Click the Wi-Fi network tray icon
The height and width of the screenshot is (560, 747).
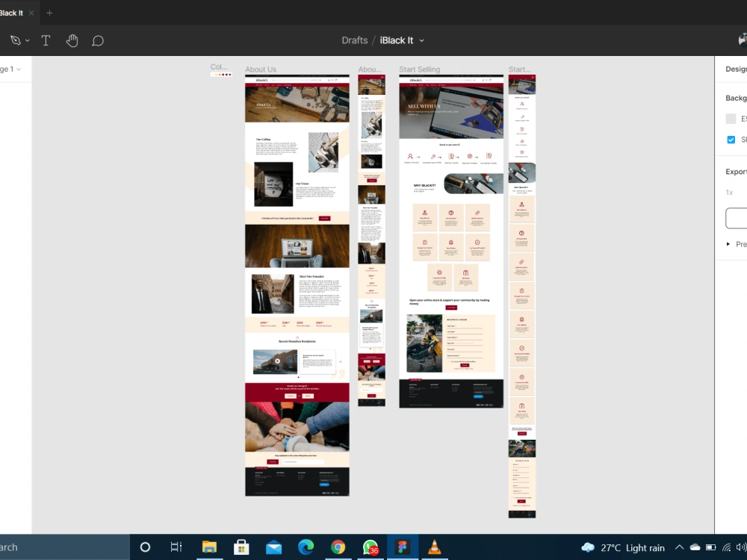pos(727,547)
